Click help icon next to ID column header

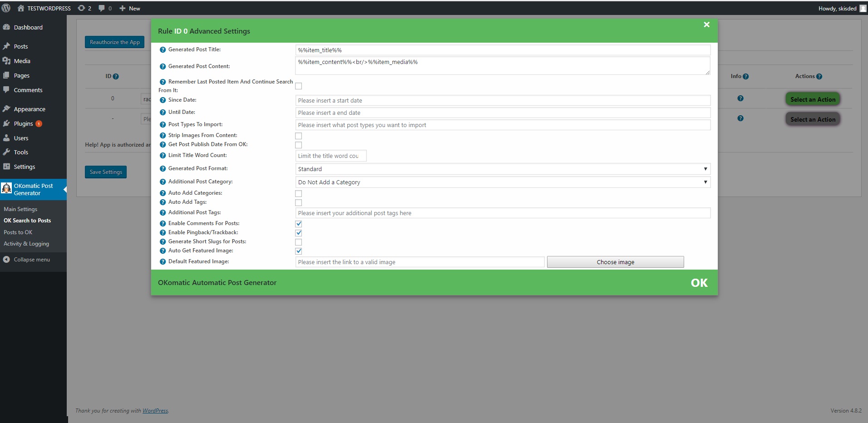point(116,77)
